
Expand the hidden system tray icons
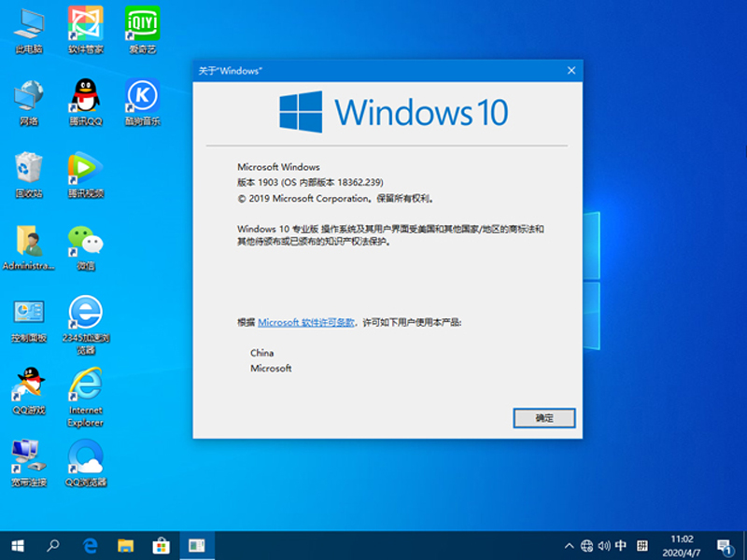570,545
